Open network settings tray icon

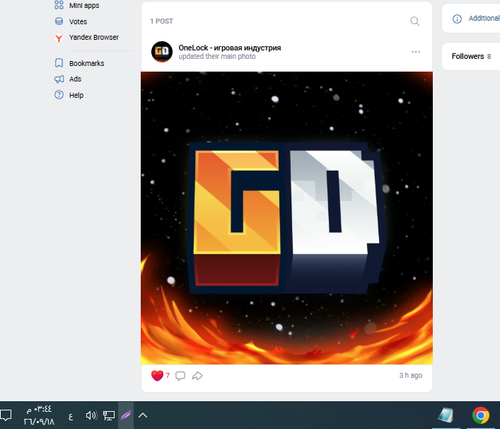[x=109, y=415]
